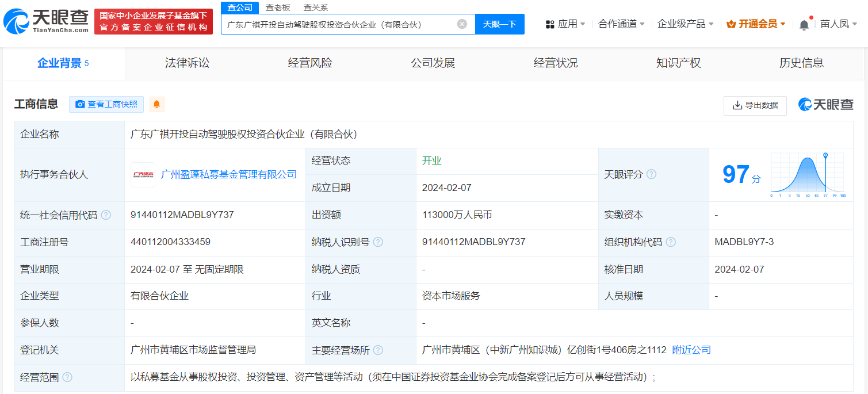
Task: Click the 开业 status value
Action: pyautogui.click(x=431, y=160)
